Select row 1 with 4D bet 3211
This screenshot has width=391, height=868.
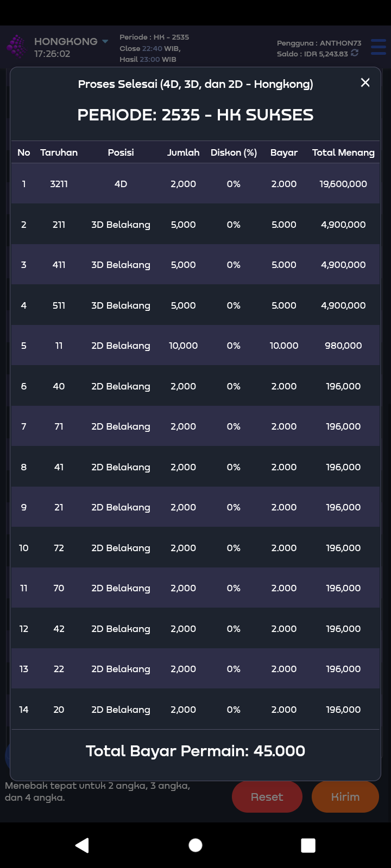click(x=195, y=184)
